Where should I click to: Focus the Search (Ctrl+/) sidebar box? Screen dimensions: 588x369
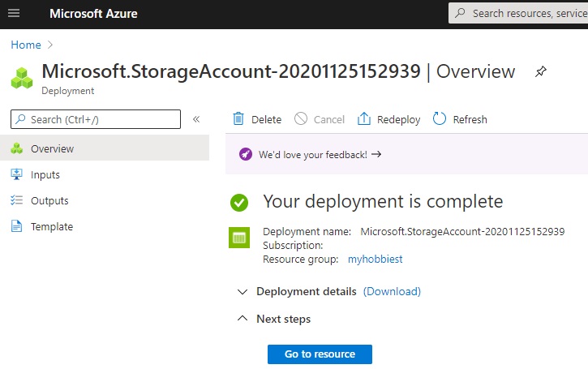[x=96, y=119]
